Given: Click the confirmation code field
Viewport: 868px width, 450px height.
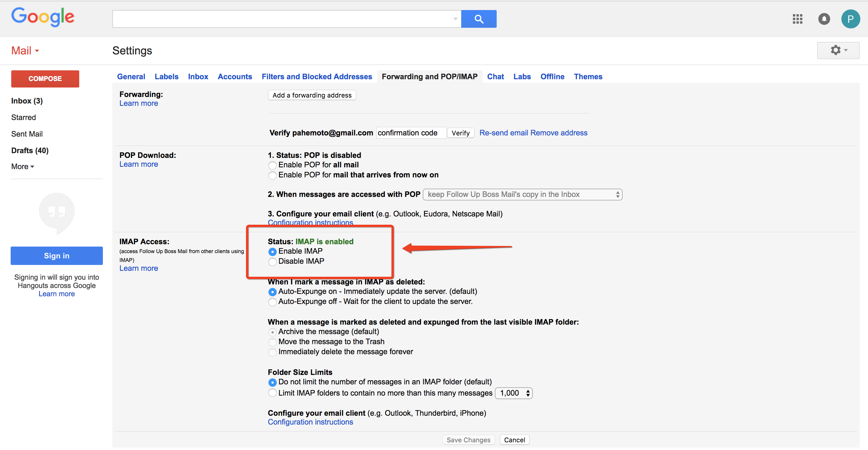Looking at the screenshot, I should [x=411, y=133].
